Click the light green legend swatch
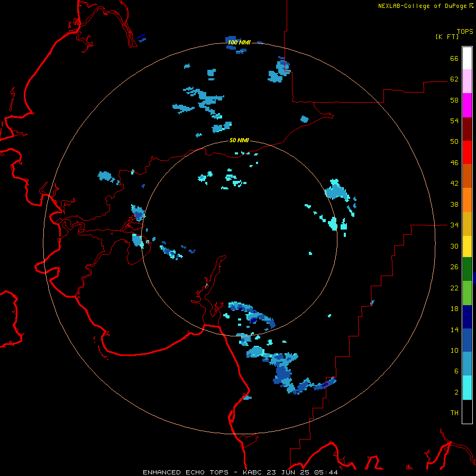 [x=467, y=293]
